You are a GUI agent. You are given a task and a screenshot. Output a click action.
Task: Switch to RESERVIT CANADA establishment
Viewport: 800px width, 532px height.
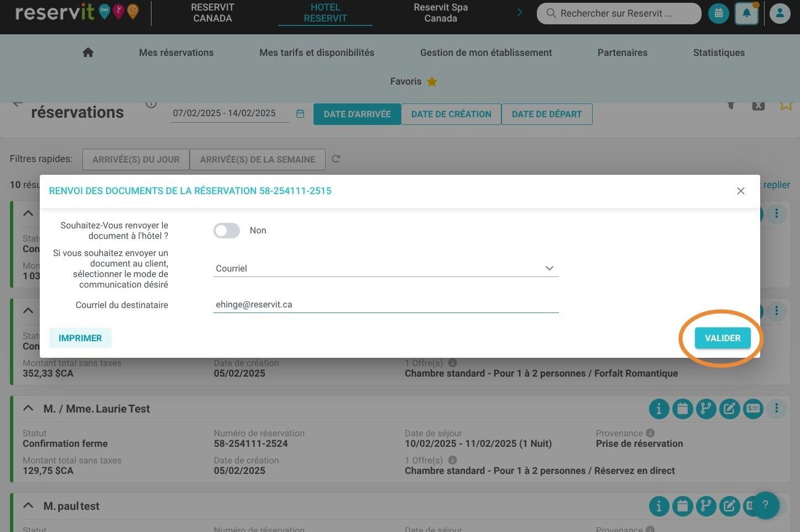[x=212, y=13]
